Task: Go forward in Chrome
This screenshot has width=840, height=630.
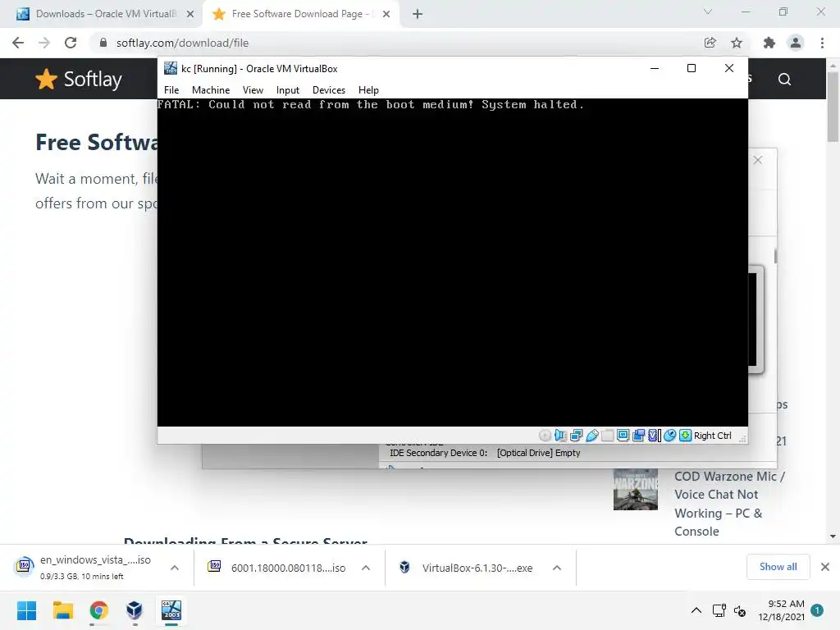Action: [x=44, y=43]
